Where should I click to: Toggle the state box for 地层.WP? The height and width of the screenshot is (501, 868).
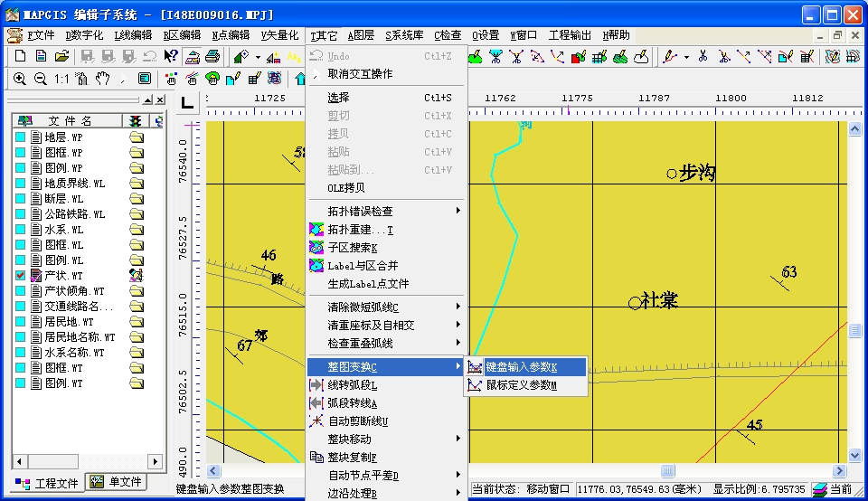pyautogui.click(x=21, y=137)
